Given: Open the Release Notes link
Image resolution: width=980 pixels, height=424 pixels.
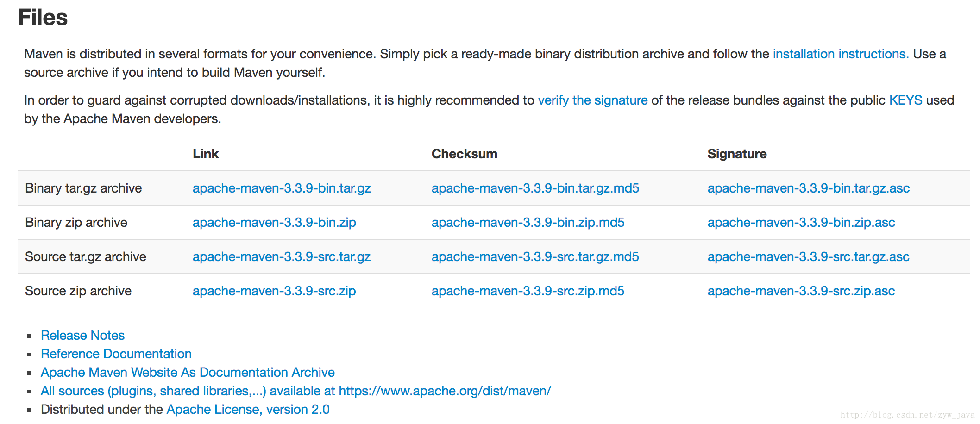Looking at the screenshot, I should [x=83, y=336].
